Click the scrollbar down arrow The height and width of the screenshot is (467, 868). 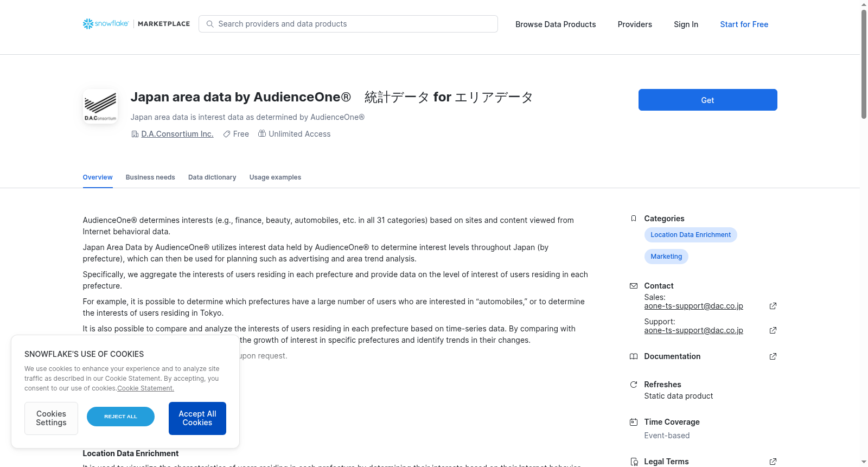point(864,463)
